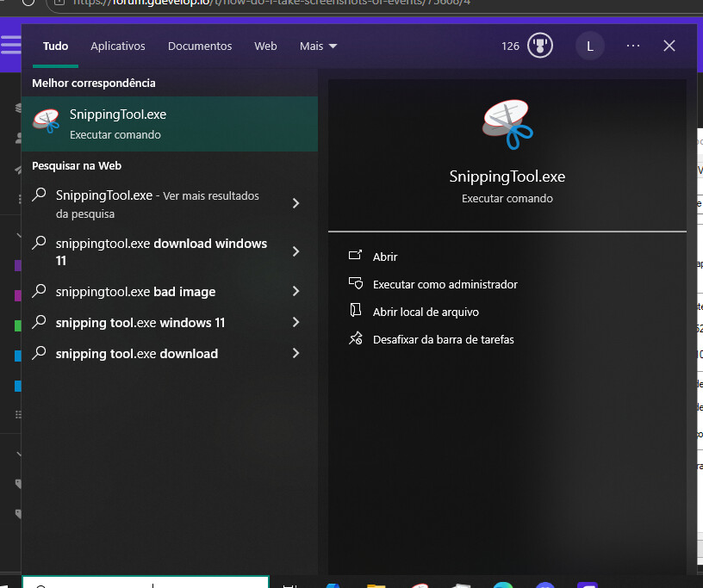Click the L account avatar

(590, 46)
